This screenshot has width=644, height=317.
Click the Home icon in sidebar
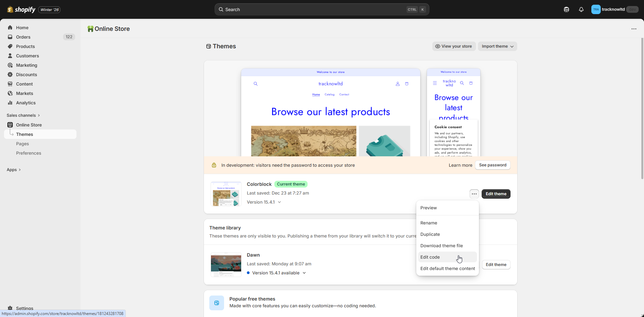(x=10, y=28)
